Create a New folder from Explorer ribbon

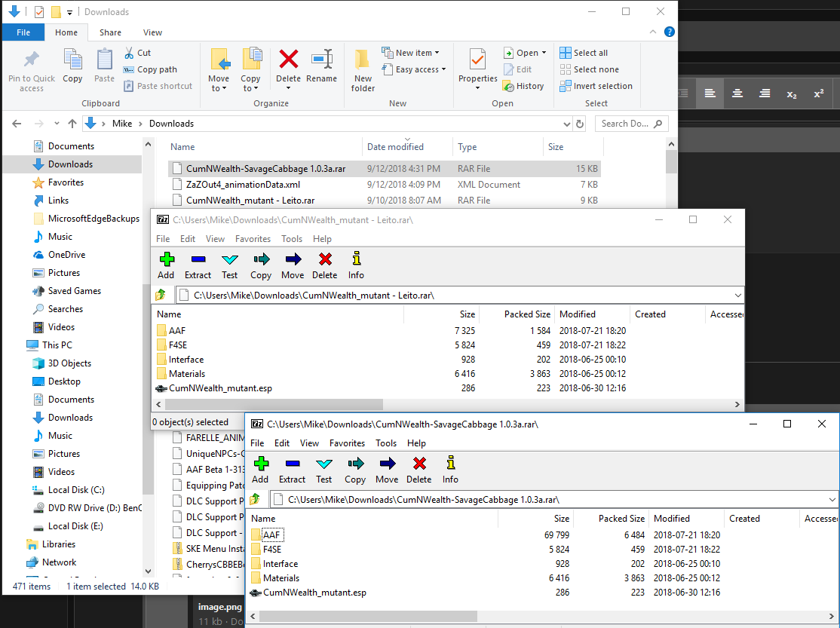363,70
